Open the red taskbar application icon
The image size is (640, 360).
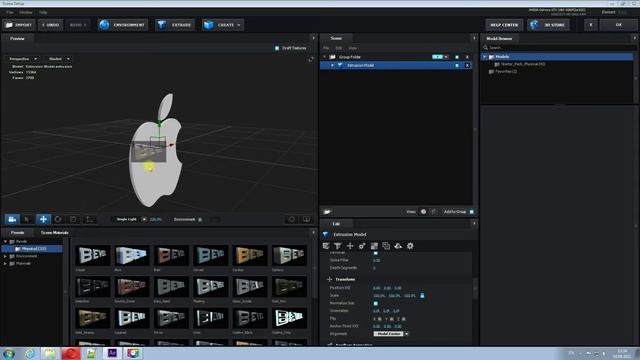coord(71,353)
